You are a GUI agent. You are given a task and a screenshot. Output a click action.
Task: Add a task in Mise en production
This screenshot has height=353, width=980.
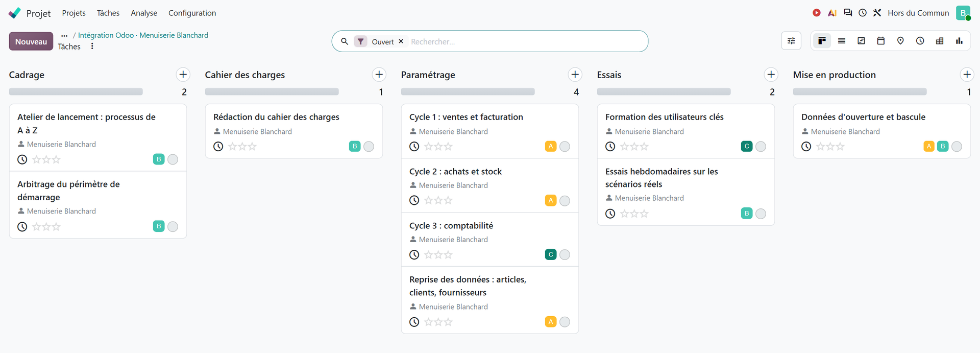pos(967,75)
